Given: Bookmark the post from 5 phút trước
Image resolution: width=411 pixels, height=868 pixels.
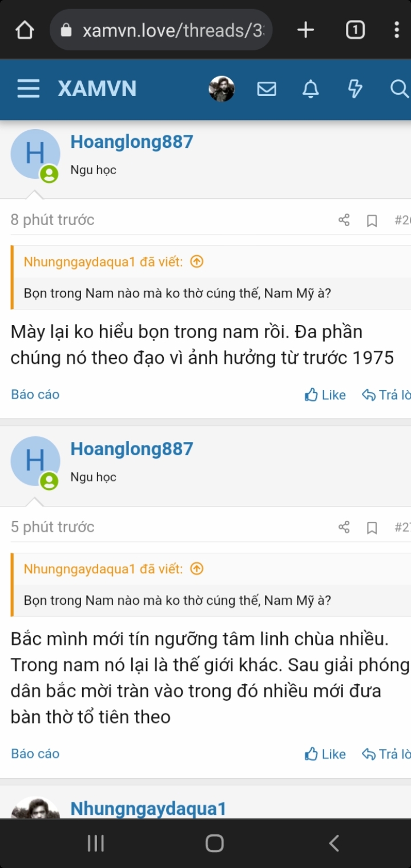Looking at the screenshot, I should coord(372,528).
